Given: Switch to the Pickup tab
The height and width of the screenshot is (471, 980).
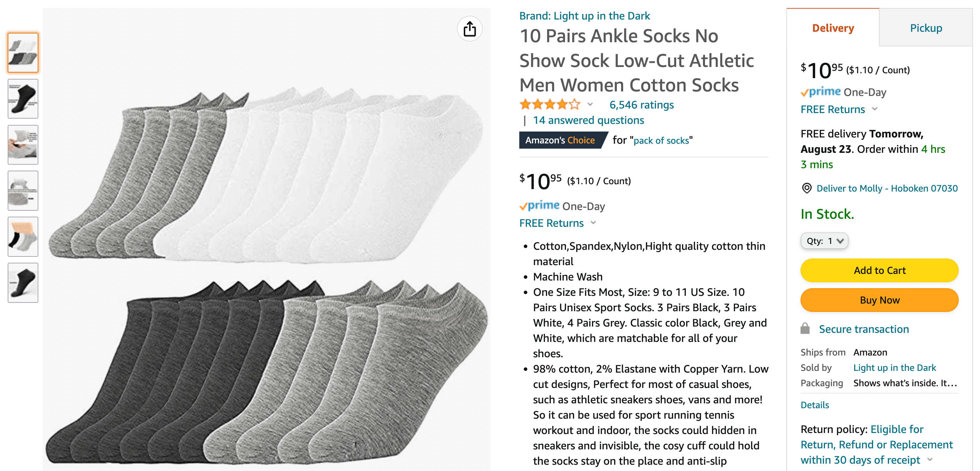Looking at the screenshot, I should click(926, 28).
